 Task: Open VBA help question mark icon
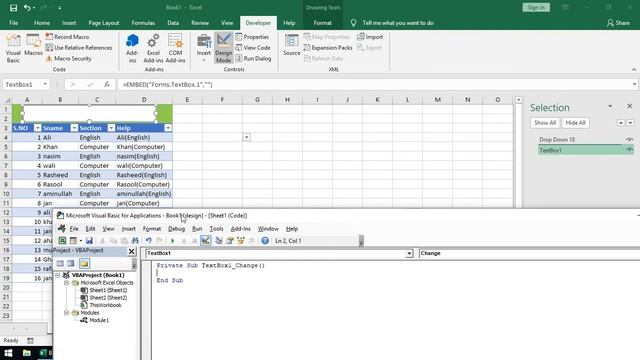click(x=265, y=240)
